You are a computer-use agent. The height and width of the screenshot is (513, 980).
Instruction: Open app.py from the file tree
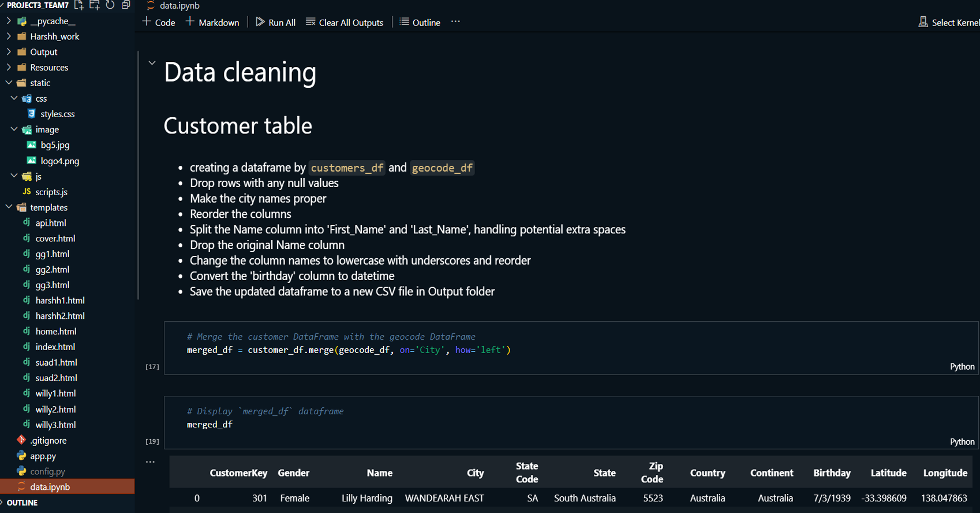43,456
